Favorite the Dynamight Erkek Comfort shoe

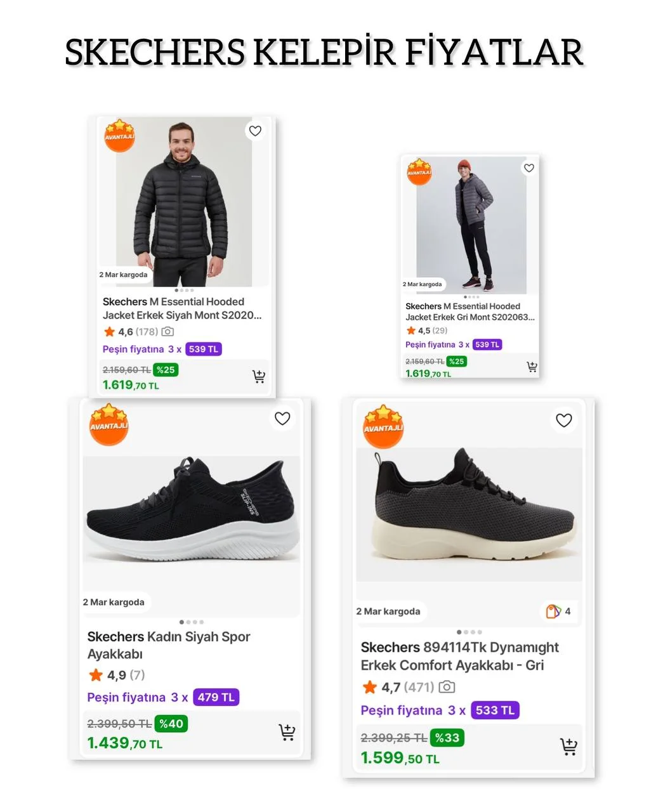(564, 420)
